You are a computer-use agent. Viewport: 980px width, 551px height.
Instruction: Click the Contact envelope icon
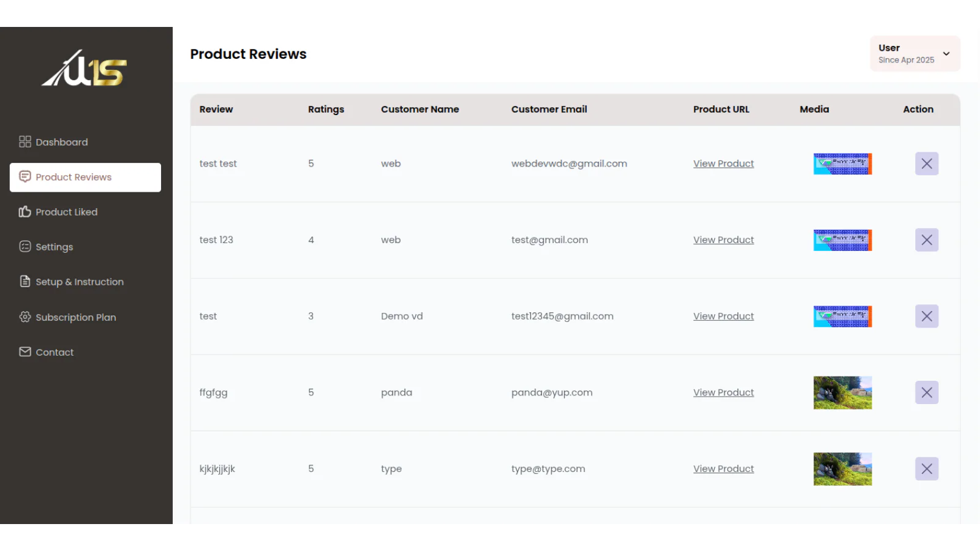25,351
